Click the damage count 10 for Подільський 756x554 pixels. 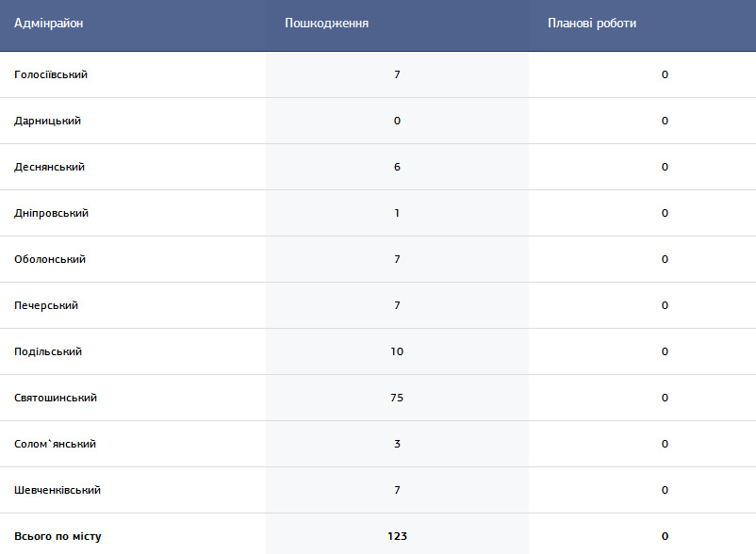pos(397,351)
